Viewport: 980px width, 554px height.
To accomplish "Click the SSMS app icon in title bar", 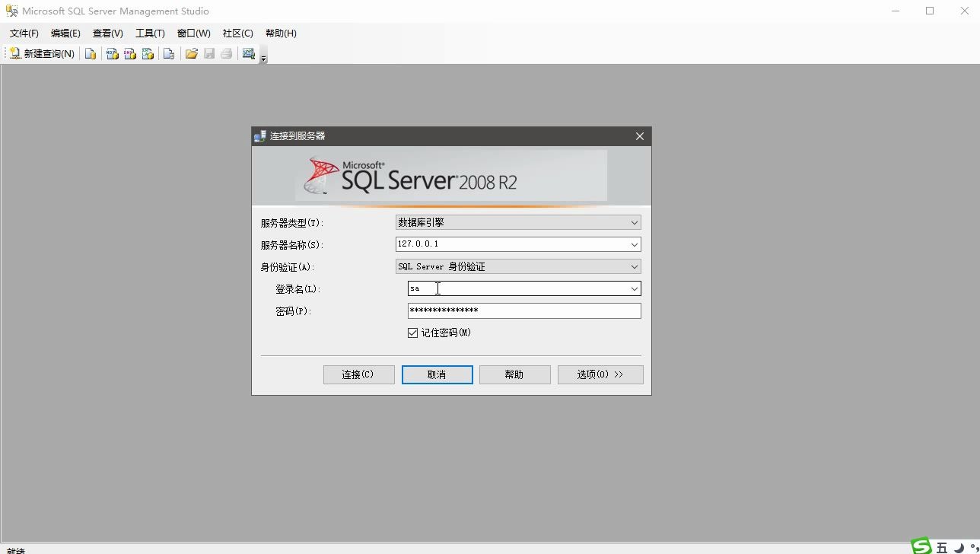I will click(x=11, y=11).
